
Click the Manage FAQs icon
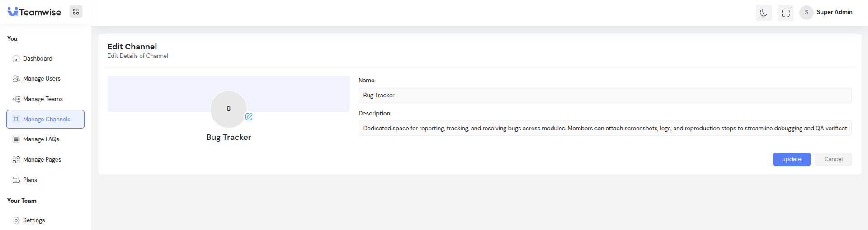point(16,139)
